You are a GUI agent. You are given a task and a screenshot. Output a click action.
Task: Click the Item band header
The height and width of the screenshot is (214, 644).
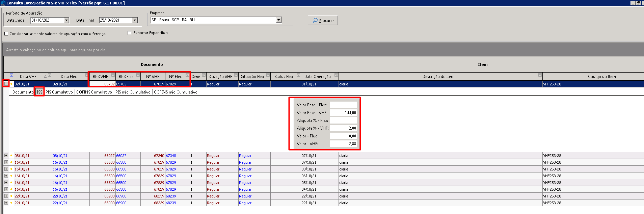483,64
